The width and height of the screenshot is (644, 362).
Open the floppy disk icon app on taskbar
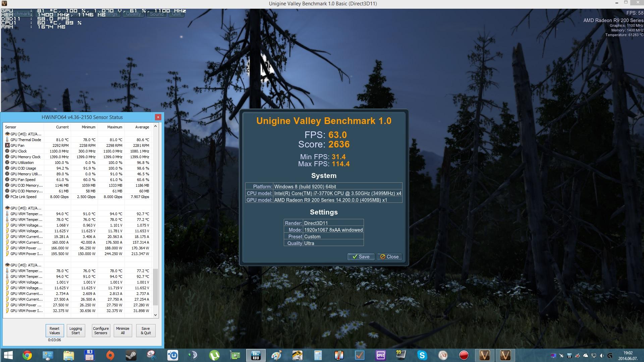coord(89,355)
